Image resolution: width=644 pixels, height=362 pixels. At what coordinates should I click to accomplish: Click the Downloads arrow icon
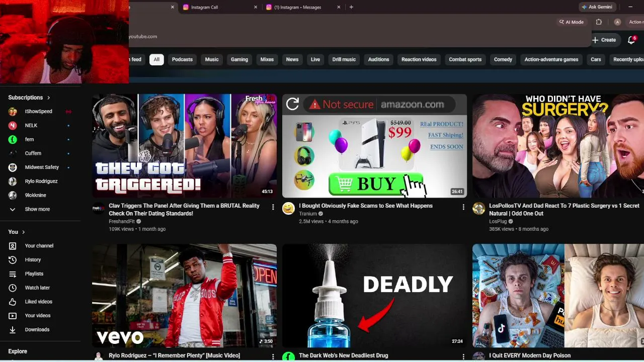(13, 330)
